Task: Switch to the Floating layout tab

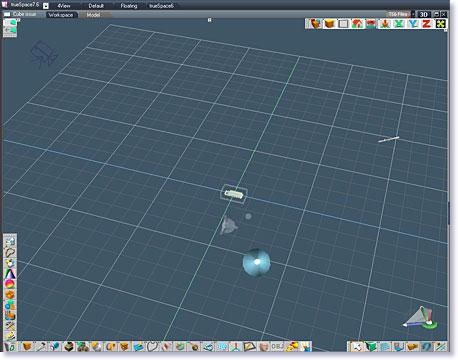Action: [129, 6]
